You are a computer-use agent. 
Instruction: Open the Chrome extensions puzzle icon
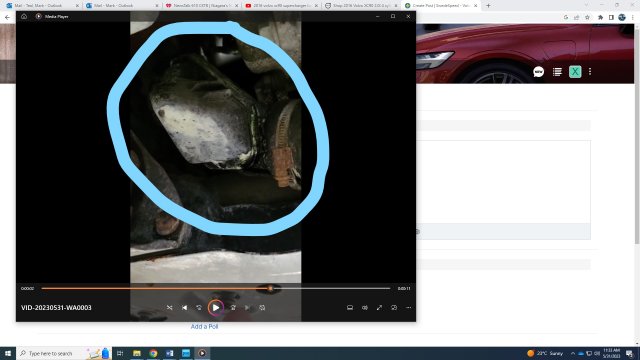click(x=600, y=18)
